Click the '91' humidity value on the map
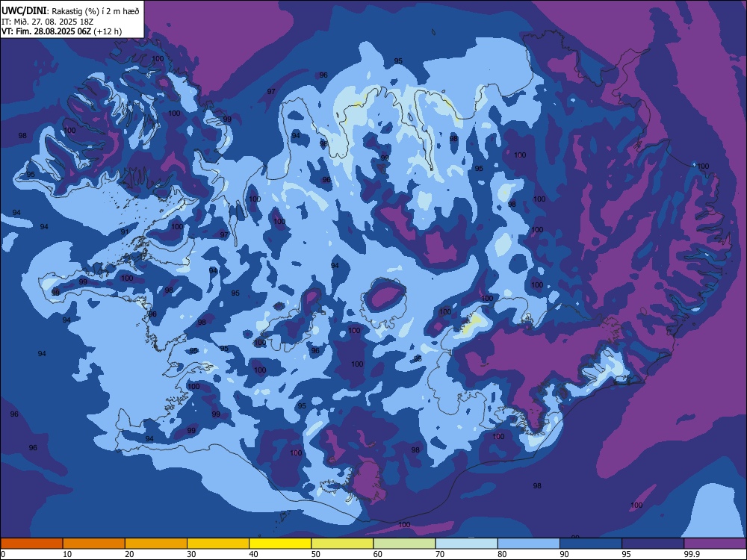The height and width of the screenshot is (560, 747). (x=125, y=232)
